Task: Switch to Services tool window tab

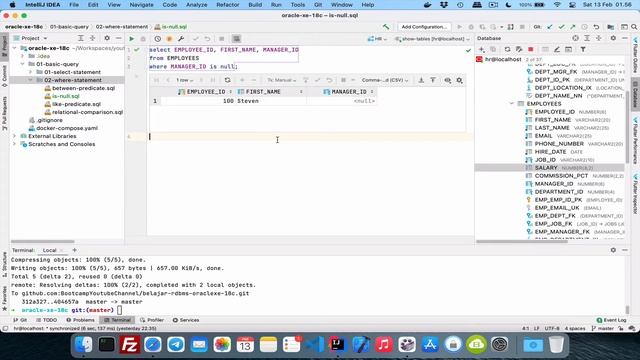Action: [186, 320]
